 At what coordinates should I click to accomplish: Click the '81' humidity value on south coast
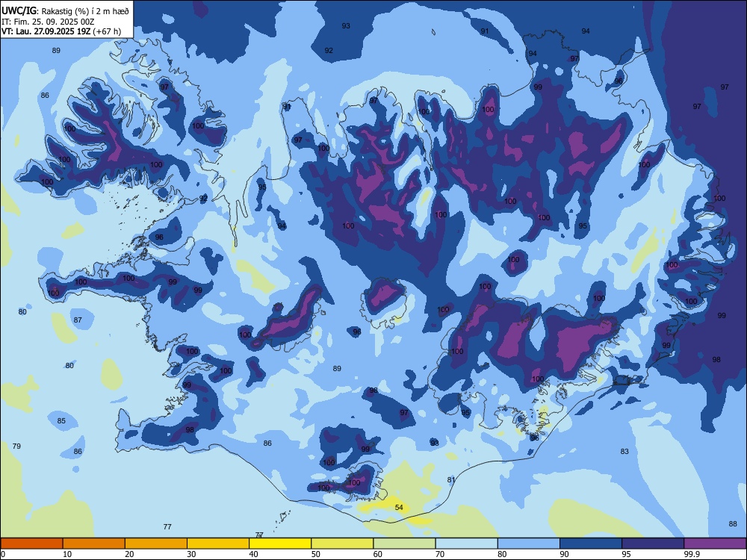click(x=452, y=479)
